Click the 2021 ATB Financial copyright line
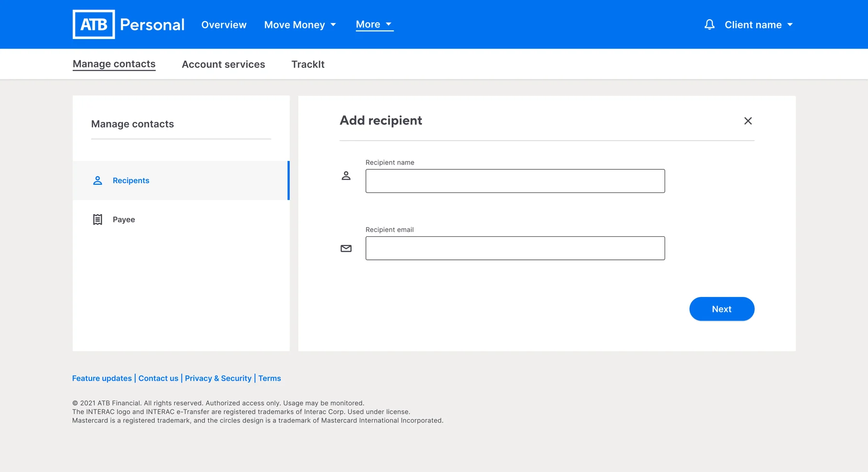Image resolution: width=868 pixels, height=472 pixels. coord(218,403)
